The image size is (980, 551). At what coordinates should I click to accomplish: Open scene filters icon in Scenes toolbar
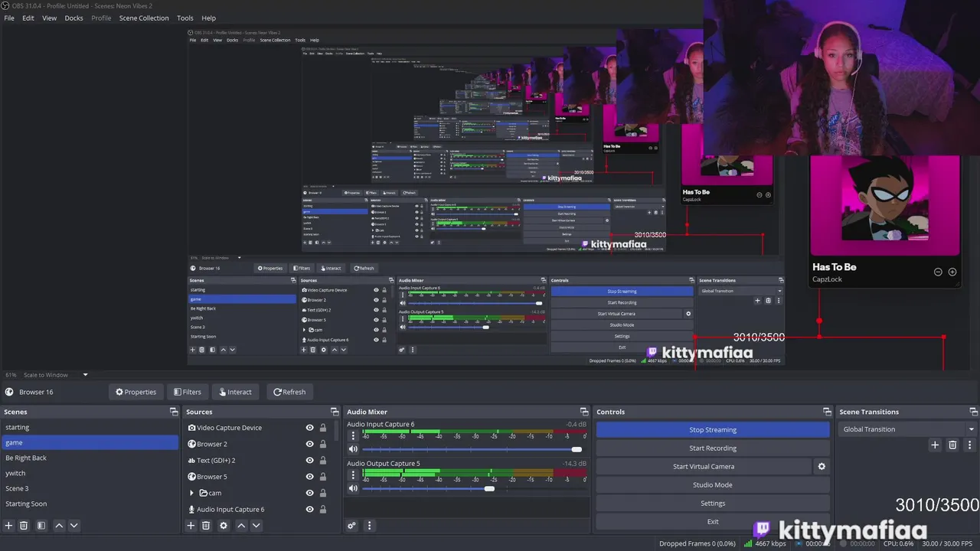click(x=41, y=526)
